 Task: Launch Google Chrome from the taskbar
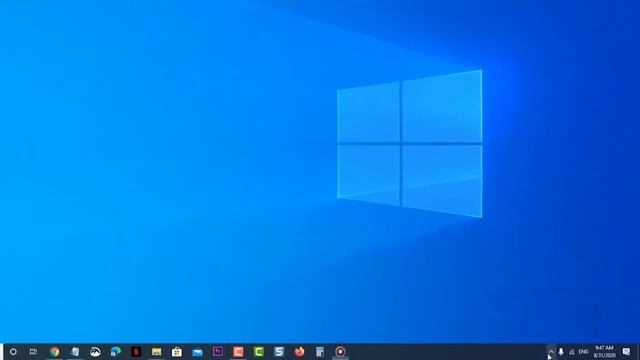coord(54,351)
